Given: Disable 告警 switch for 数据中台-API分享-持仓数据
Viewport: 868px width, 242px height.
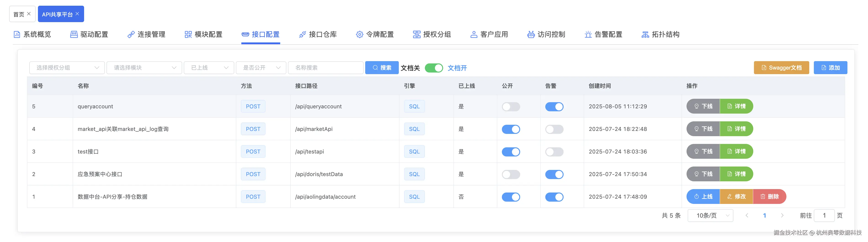Looking at the screenshot, I should 554,197.
